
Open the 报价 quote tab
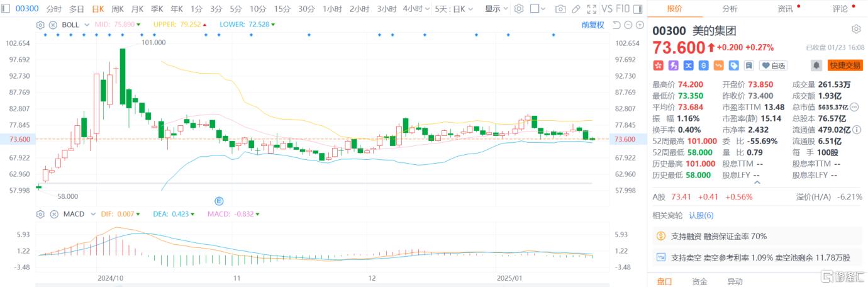674,9
